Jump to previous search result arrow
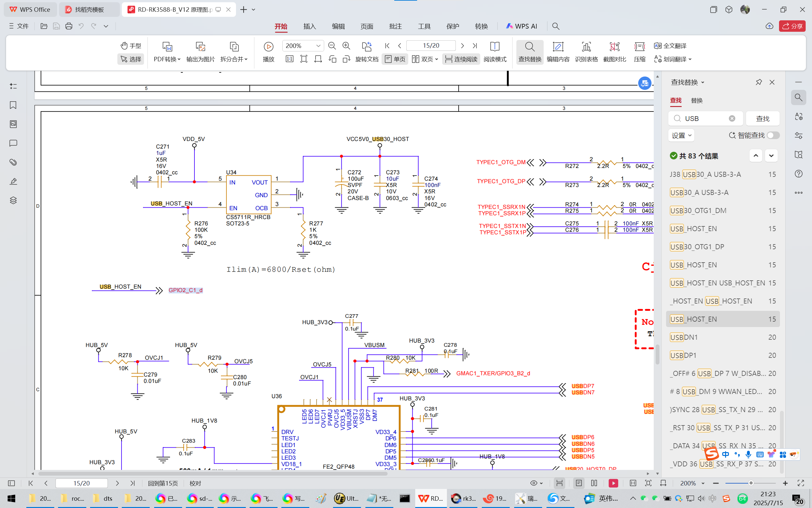 pos(756,156)
